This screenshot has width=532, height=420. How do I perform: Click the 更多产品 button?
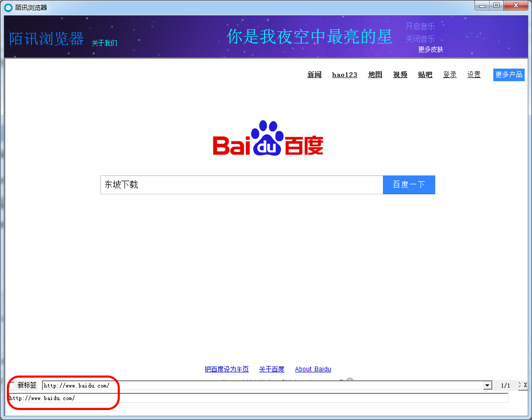tap(508, 75)
